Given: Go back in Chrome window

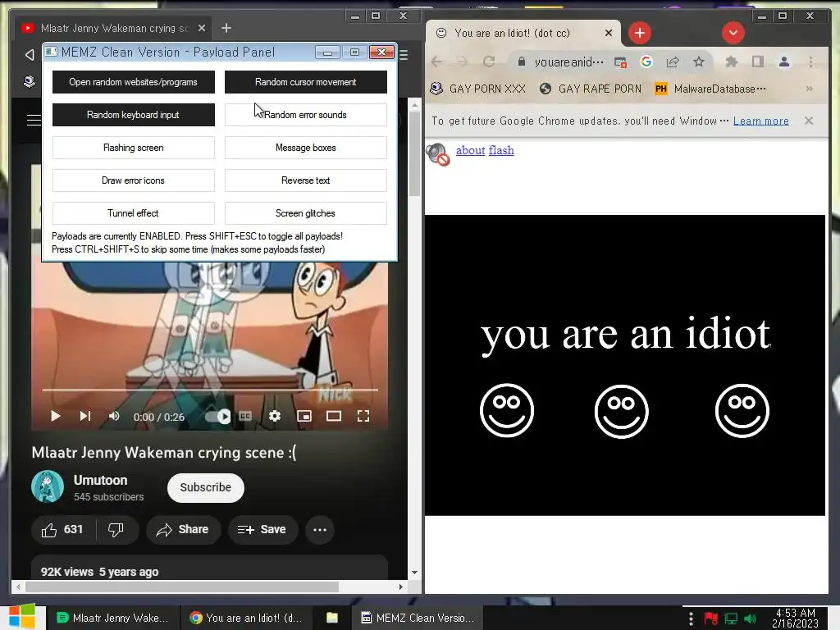Looking at the screenshot, I should pyautogui.click(x=436, y=62).
